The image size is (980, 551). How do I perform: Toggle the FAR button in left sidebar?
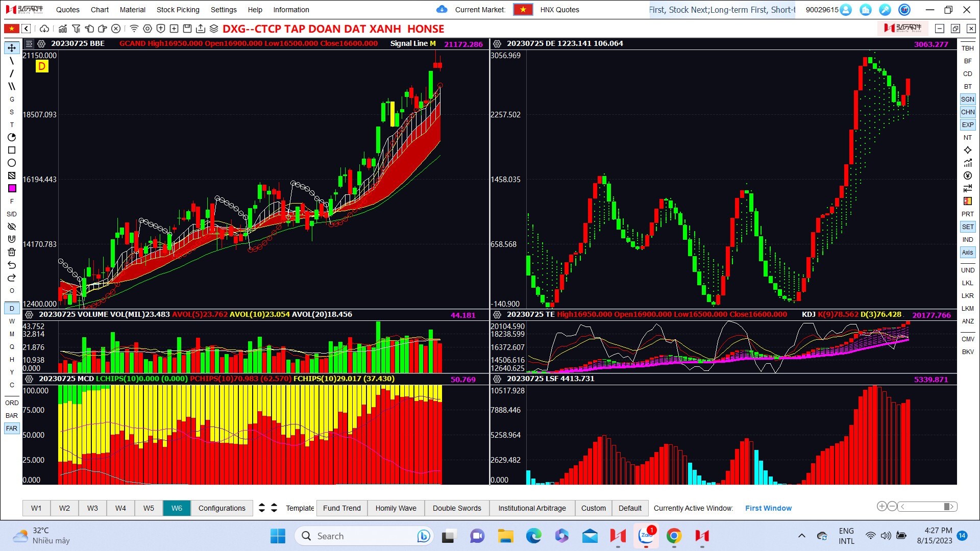[12, 429]
